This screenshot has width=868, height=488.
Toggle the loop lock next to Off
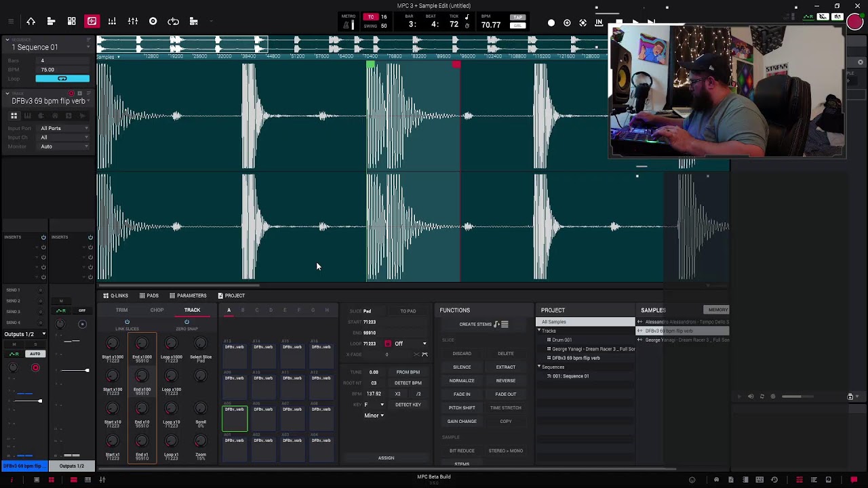click(388, 344)
